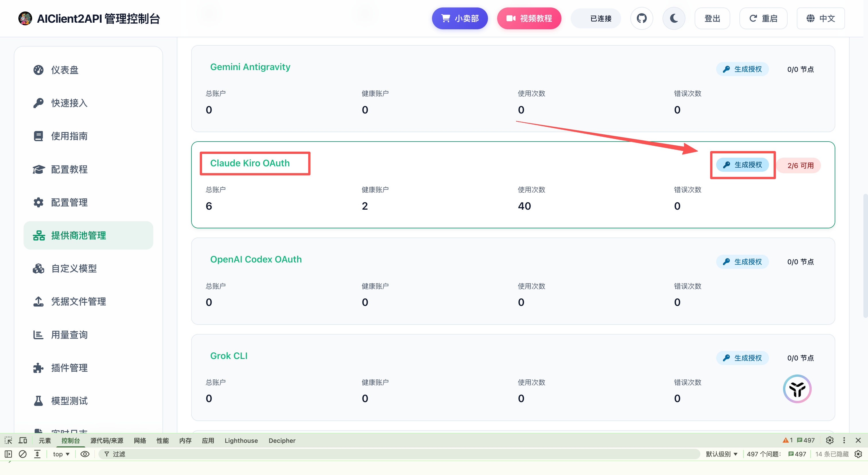
Task: Click the AIClient2API logo avatar
Action: pos(25,18)
